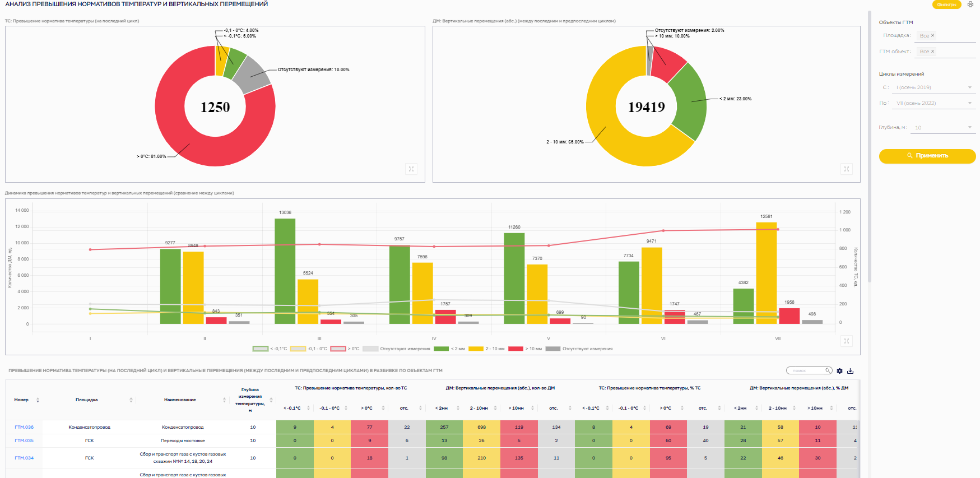Remove 'Все' tag from Площадка filter
The height and width of the screenshot is (478, 980).
tap(932, 35)
